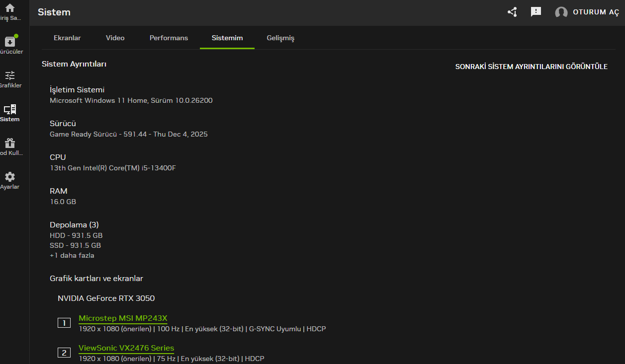
Task: Open the Drivers download sidebar icon
Action: click(10, 42)
